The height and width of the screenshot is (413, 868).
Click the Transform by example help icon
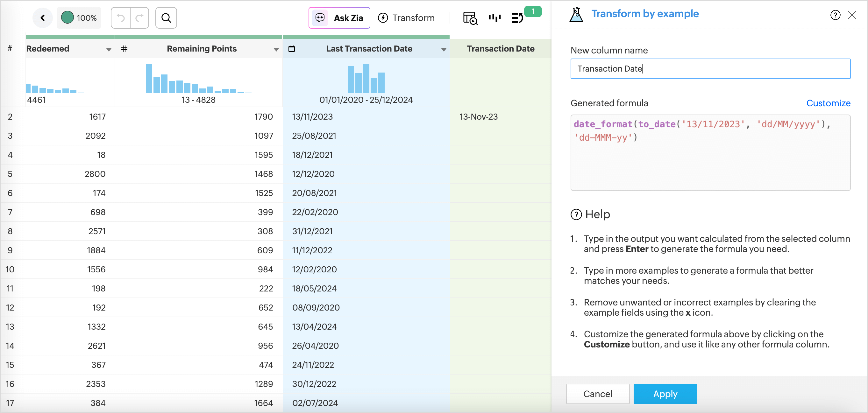(835, 15)
